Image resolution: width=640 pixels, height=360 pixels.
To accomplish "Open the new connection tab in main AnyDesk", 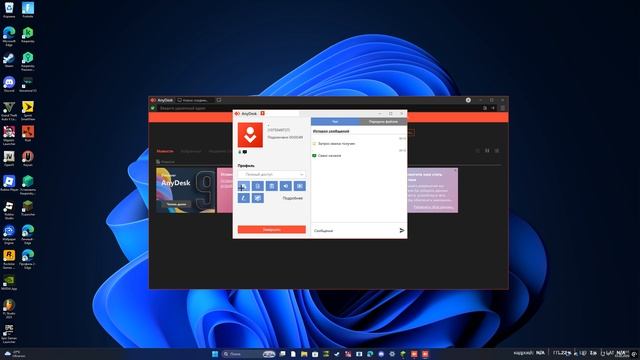I will point(195,100).
